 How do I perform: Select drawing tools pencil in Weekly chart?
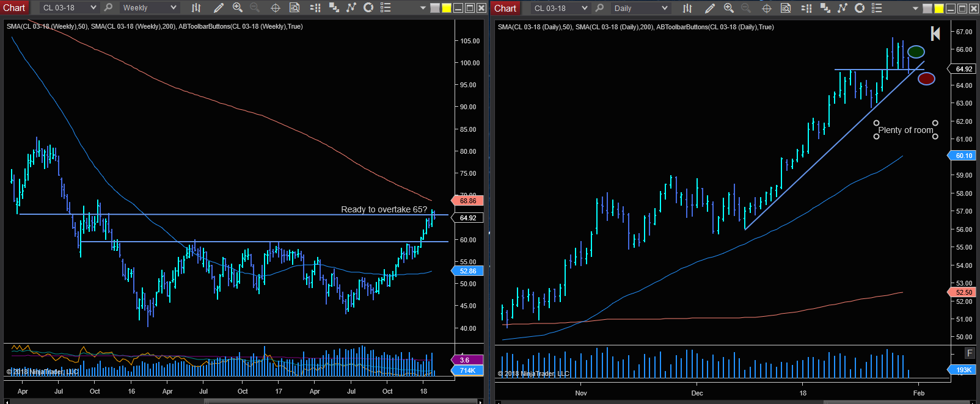tap(218, 8)
